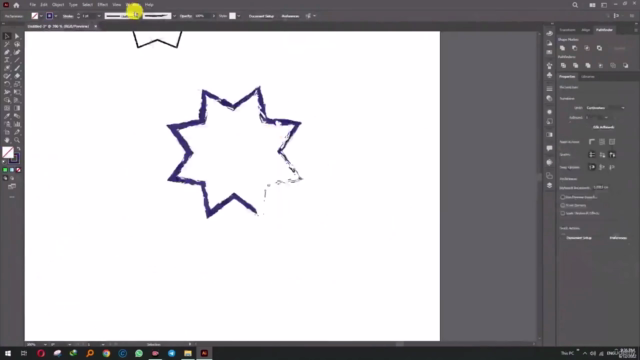Image resolution: width=640 pixels, height=360 pixels.
Task: Switch to the Transform tab
Action: click(567, 30)
